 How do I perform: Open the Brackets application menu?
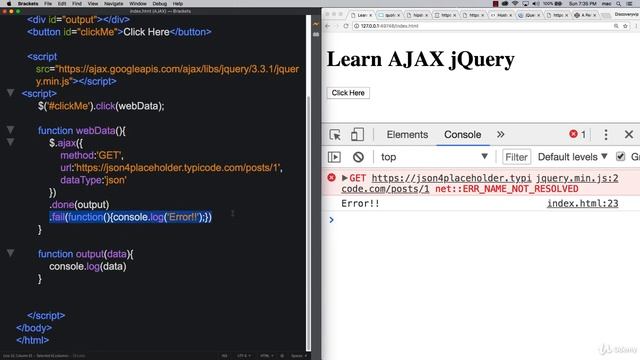(x=28, y=3)
